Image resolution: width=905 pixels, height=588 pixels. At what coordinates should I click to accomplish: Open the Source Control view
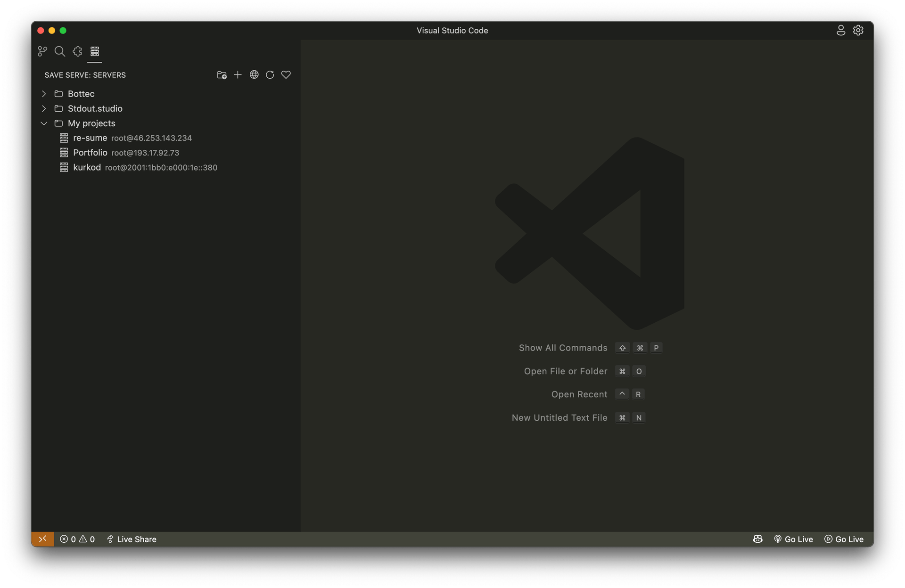coord(42,51)
